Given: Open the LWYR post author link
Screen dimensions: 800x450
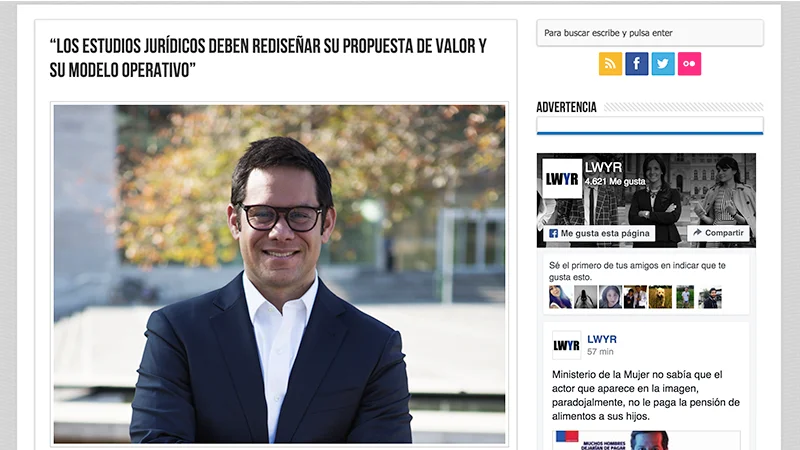Looking at the screenshot, I should 602,339.
